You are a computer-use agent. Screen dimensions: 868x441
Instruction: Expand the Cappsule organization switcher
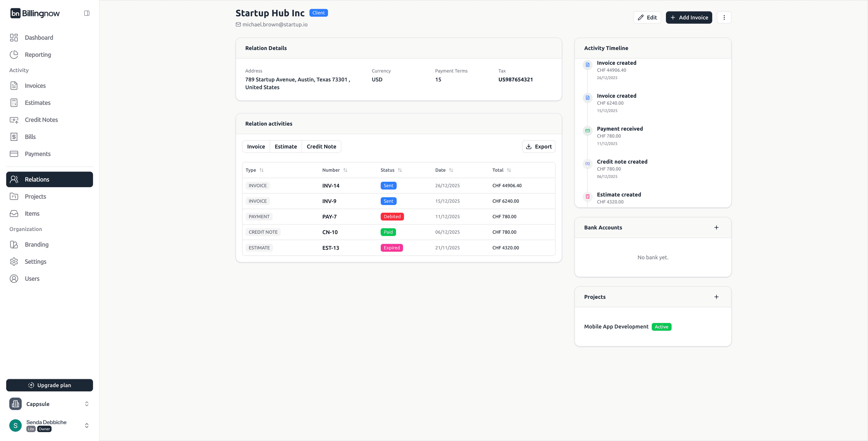point(87,404)
